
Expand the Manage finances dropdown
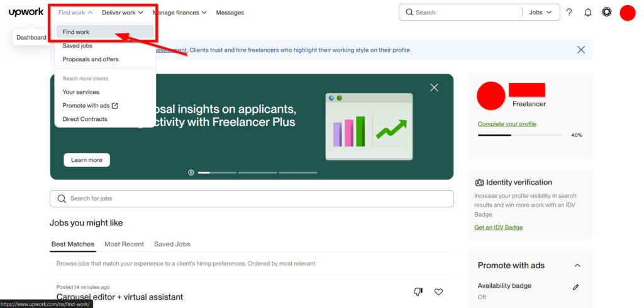click(x=179, y=13)
